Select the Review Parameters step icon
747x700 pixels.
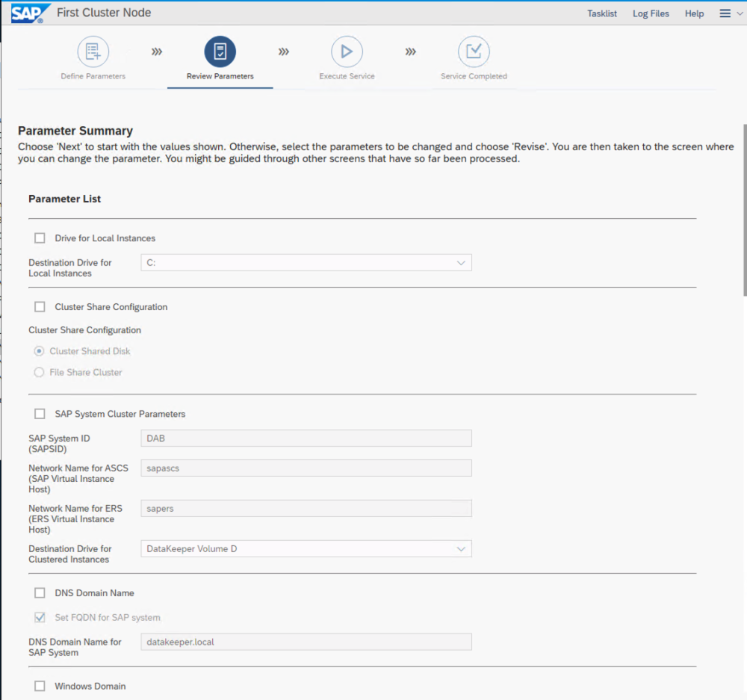220,52
